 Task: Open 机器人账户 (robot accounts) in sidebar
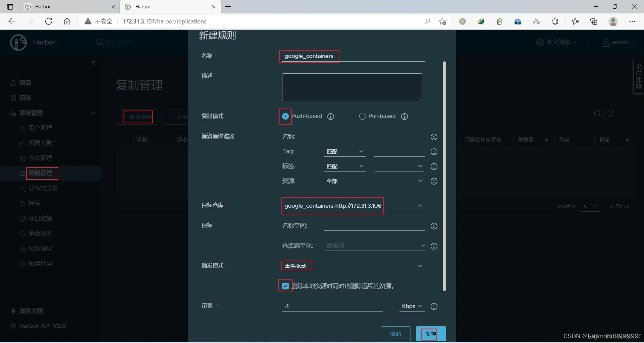pyautogui.click(x=42, y=143)
